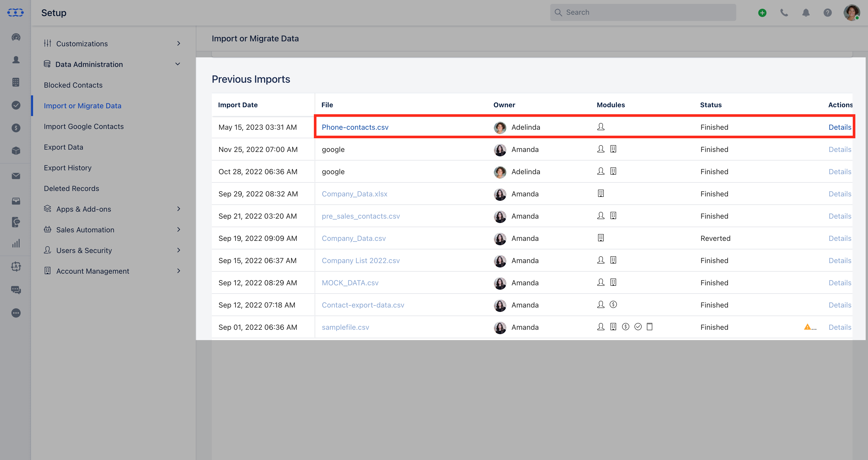Click the Reverted status text
Viewport: 868px width, 460px height.
tap(715, 238)
